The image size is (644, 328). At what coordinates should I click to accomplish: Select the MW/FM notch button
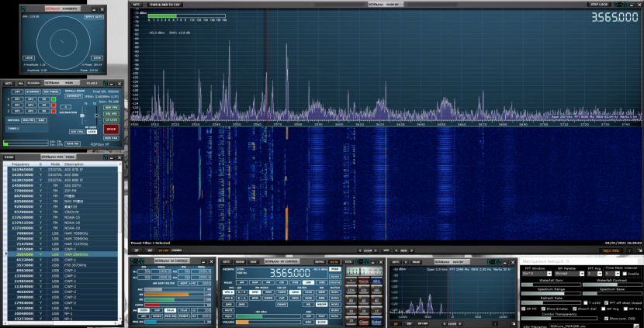pyautogui.click(x=28, y=120)
